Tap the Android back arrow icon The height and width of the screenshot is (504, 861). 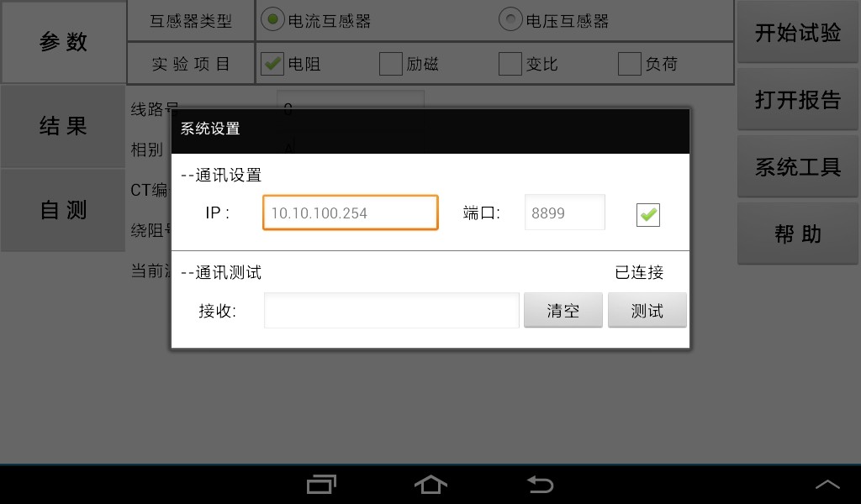coord(541,484)
